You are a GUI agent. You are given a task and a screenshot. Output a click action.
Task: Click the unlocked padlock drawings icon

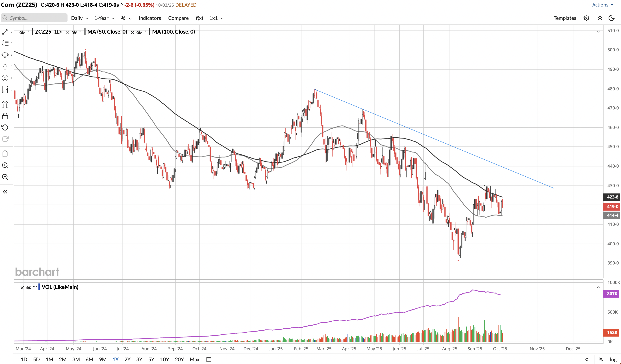click(5, 116)
